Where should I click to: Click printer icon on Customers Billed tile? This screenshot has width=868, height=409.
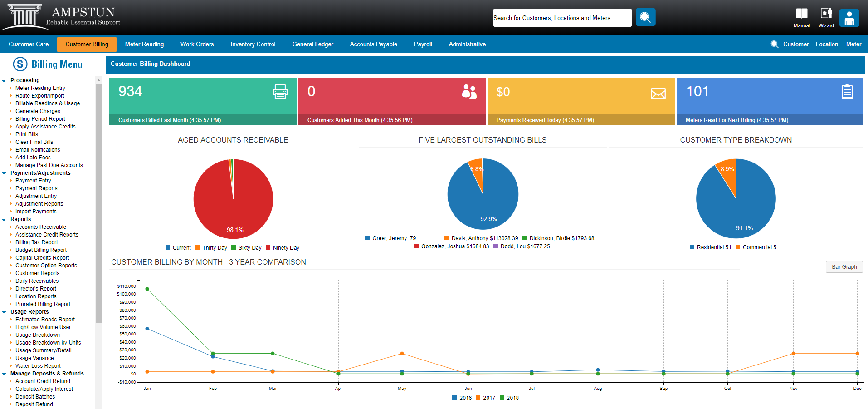tap(280, 92)
